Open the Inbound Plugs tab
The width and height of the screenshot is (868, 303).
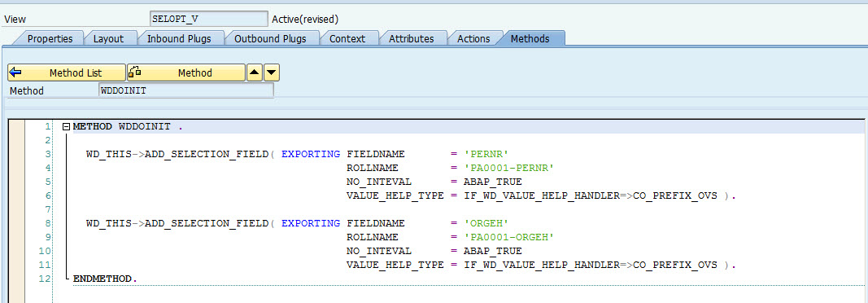point(178,39)
